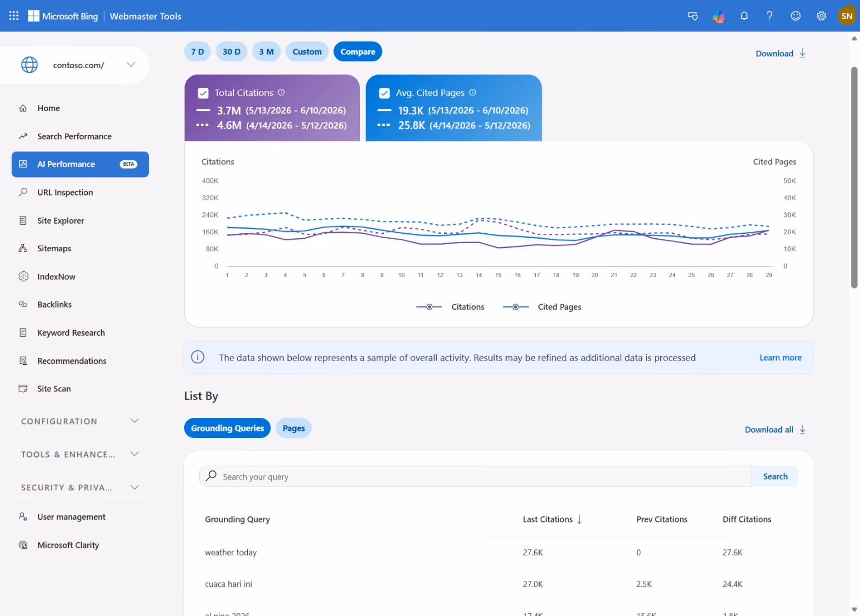Click the Diff Citations column header
860x616 pixels.
pyautogui.click(x=747, y=519)
